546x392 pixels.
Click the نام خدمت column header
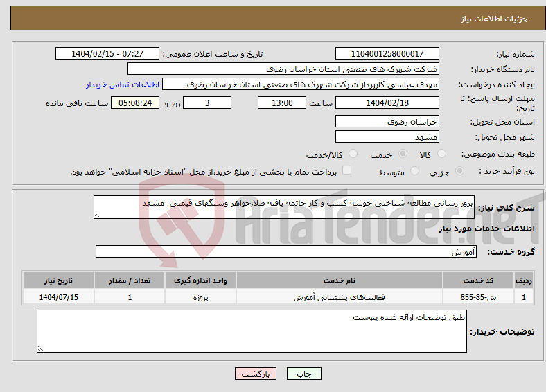[x=339, y=280]
